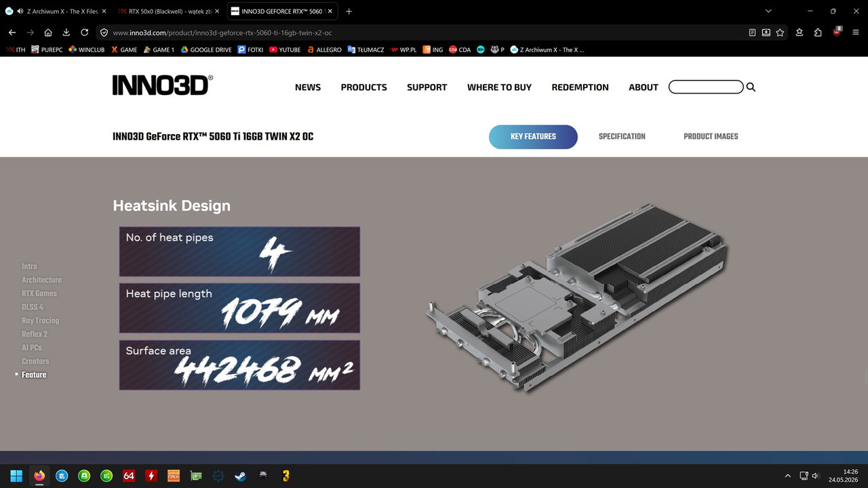Open the WHERE TO BUY menu
Screen dimensions: 868x488
pyautogui.click(x=499, y=87)
